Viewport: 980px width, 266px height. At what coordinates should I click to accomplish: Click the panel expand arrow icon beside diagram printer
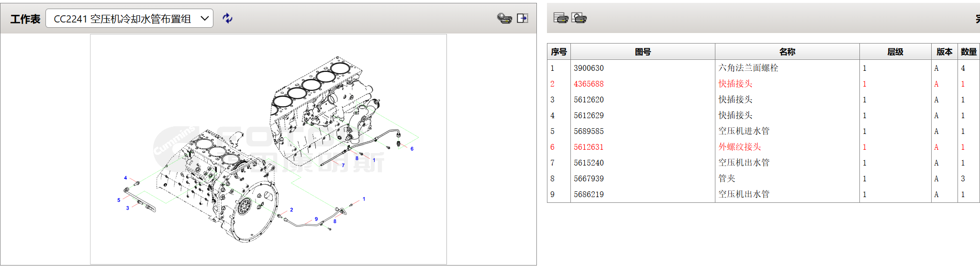523,18
